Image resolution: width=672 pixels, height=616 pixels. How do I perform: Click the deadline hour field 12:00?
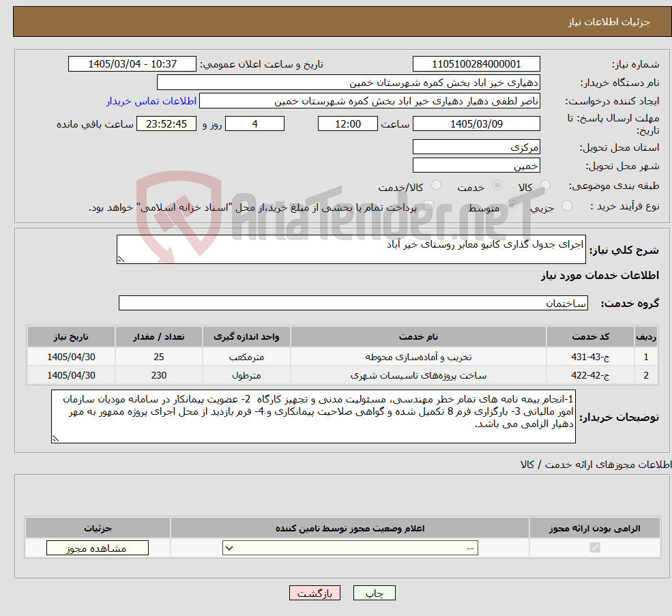[347, 124]
